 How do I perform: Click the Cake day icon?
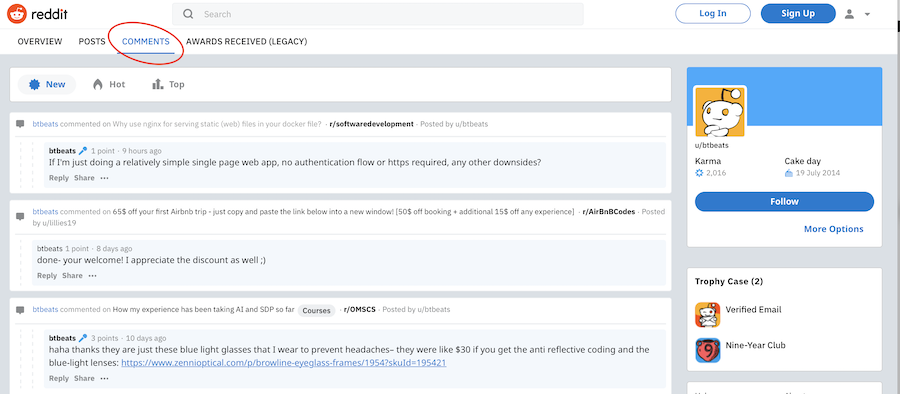tap(789, 173)
